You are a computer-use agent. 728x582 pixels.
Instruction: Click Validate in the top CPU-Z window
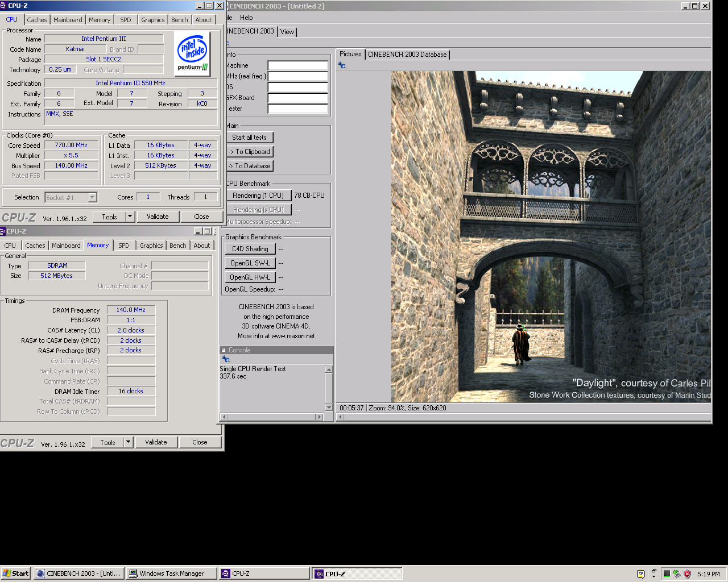158,217
